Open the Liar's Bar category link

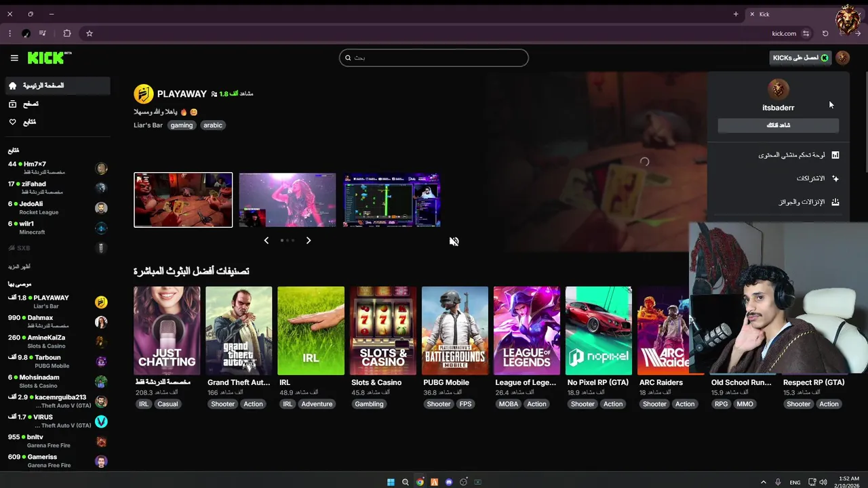[149, 125]
